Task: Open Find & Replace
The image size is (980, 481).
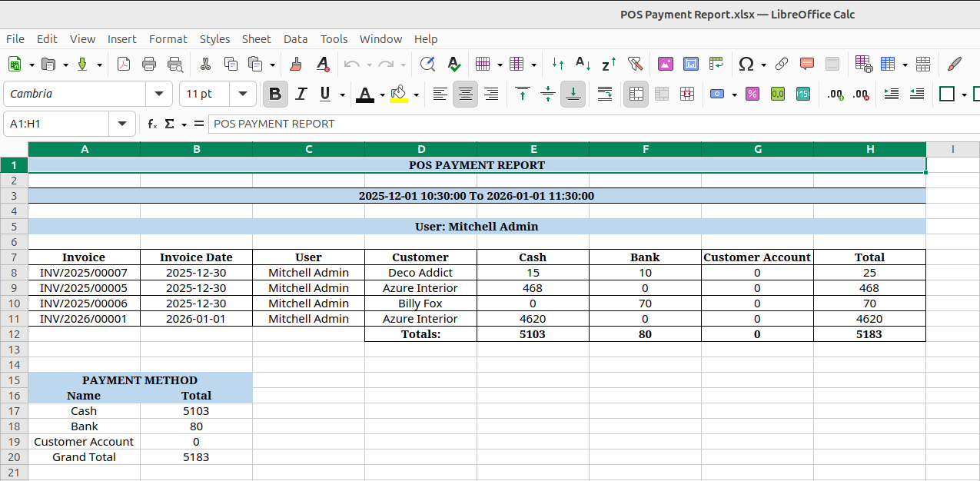Action: (427, 65)
